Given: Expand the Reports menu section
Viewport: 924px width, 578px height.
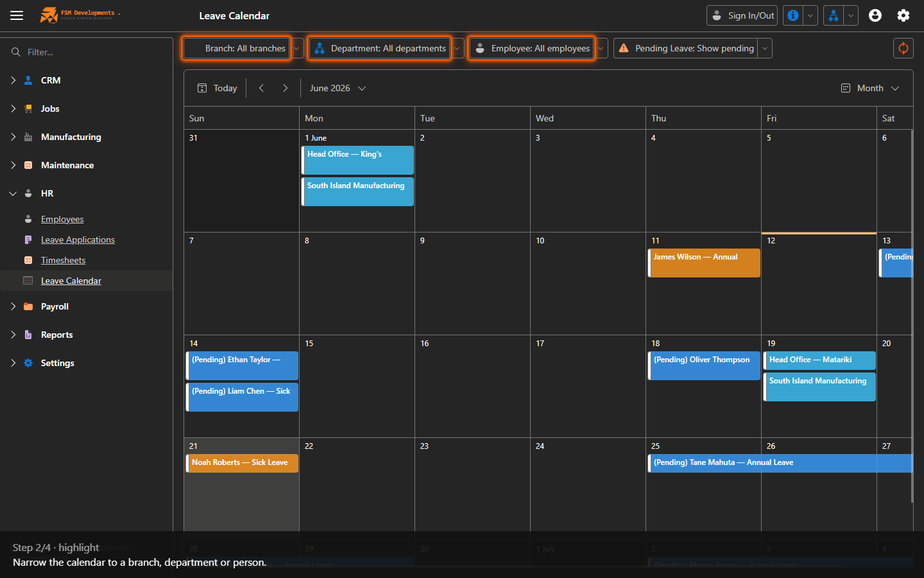Looking at the screenshot, I should coord(13,335).
